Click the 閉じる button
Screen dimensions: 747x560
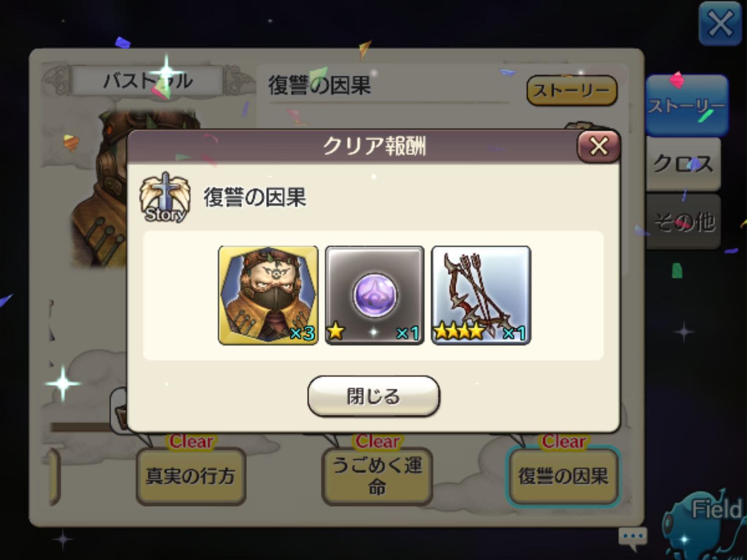click(373, 396)
